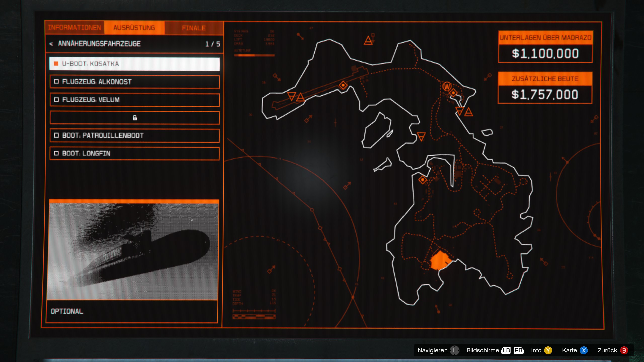The image size is (644, 362).
Task: Click the Zusätzliche Beute value box
Action: (545, 95)
